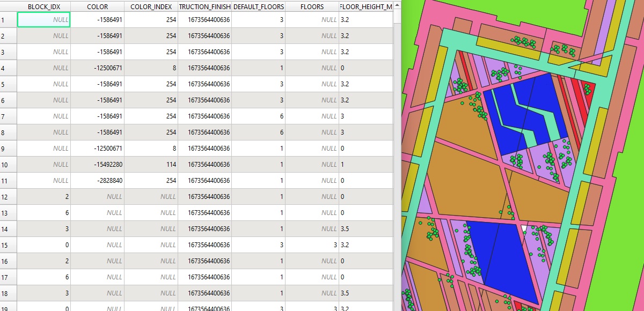
Task: Select the FLOOR_HEIGHT_M column header
Action: tap(366, 6)
